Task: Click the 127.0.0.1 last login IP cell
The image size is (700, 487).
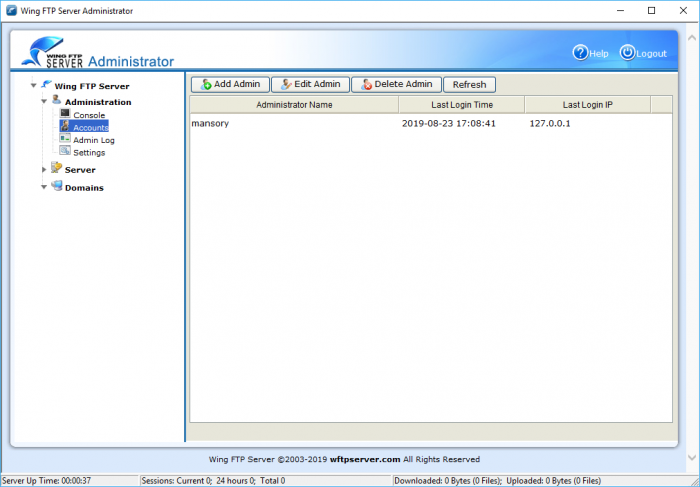Action: [x=550, y=123]
